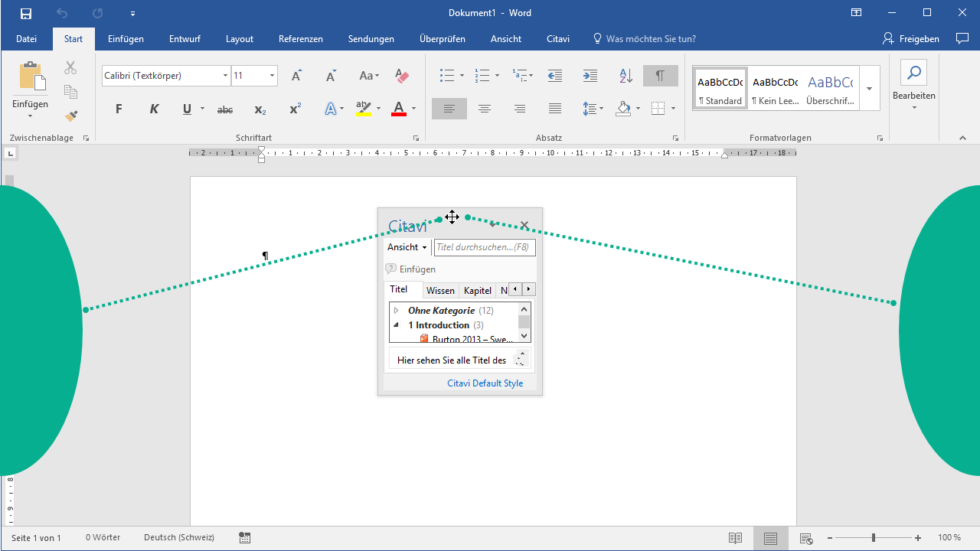Open the Citavi Default Style link

[485, 383]
